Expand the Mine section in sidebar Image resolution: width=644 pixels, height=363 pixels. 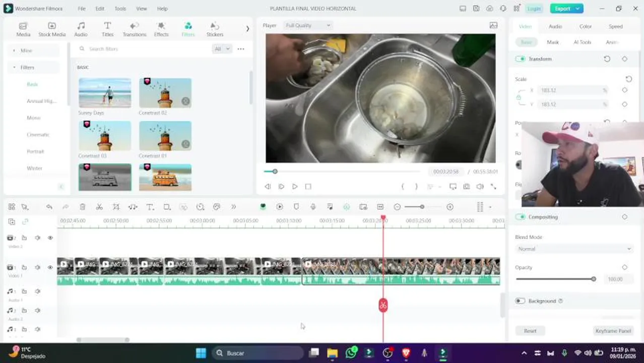14,50
